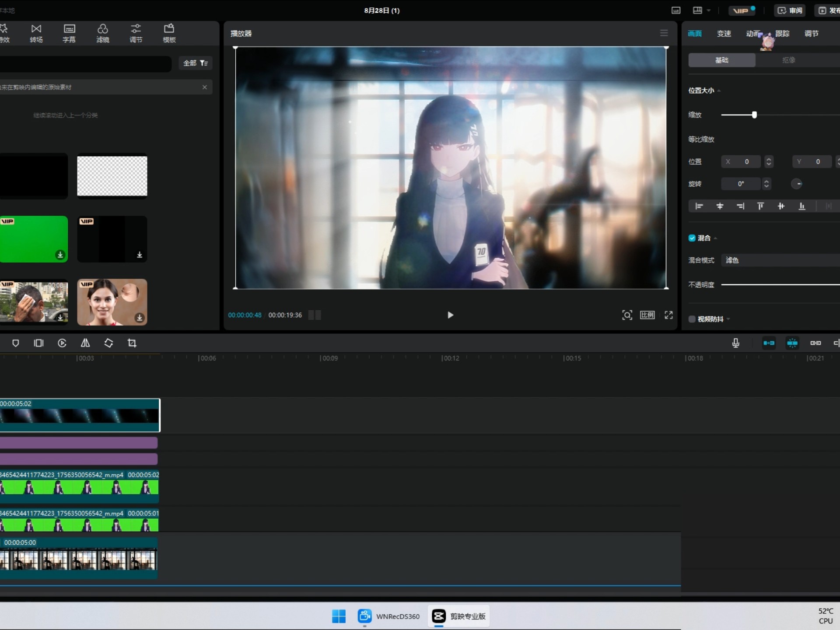
Task: Click the Y position input field
Action: tap(812, 161)
